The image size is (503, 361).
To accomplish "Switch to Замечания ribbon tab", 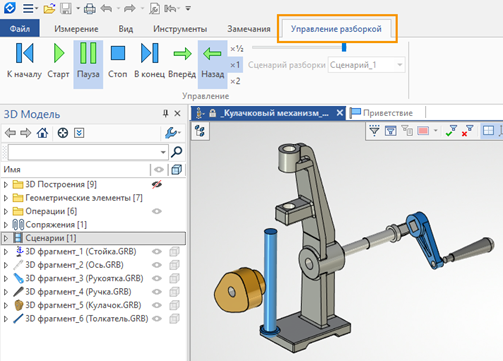I will tap(249, 29).
